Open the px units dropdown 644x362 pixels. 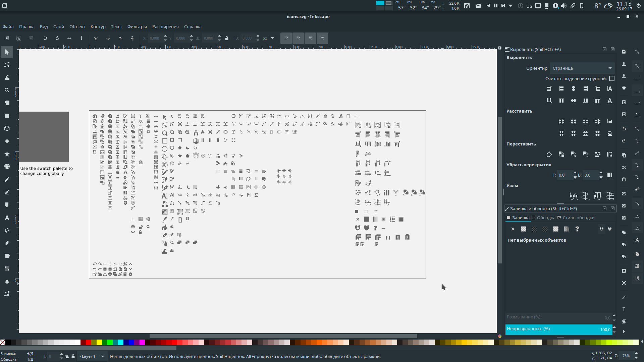268,38
